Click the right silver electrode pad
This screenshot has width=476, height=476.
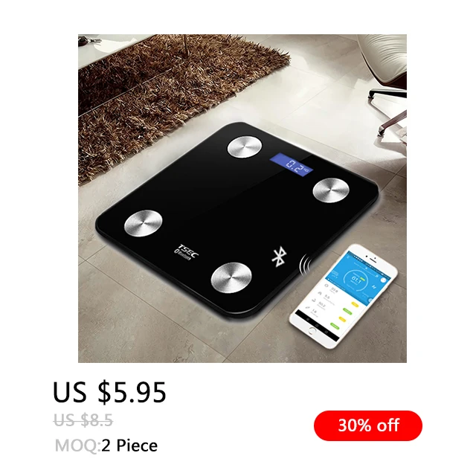click(x=331, y=190)
